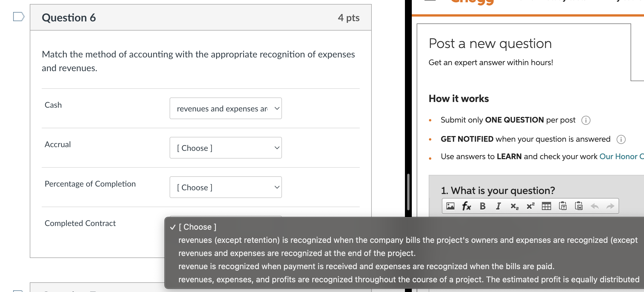The image size is (644, 292).
Task: Click the vertical scrollbar between the panes
Action: pos(408,192)
